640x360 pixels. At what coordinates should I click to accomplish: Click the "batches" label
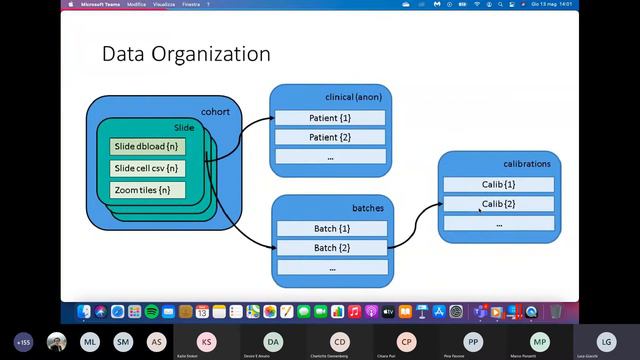pos(368,208)
